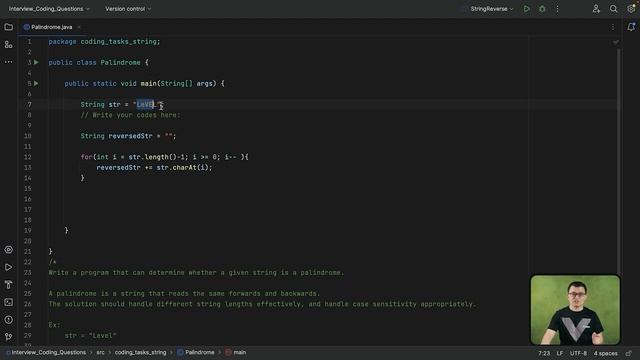Run the StringReverse configuration
This screenshot has width=640, height=360.
527,9
